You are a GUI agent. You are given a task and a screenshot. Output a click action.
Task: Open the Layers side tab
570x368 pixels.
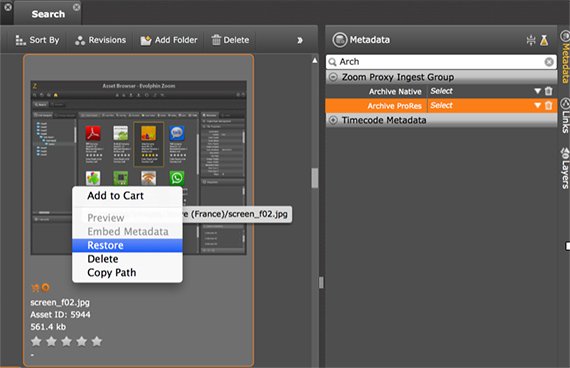point(565,168)
